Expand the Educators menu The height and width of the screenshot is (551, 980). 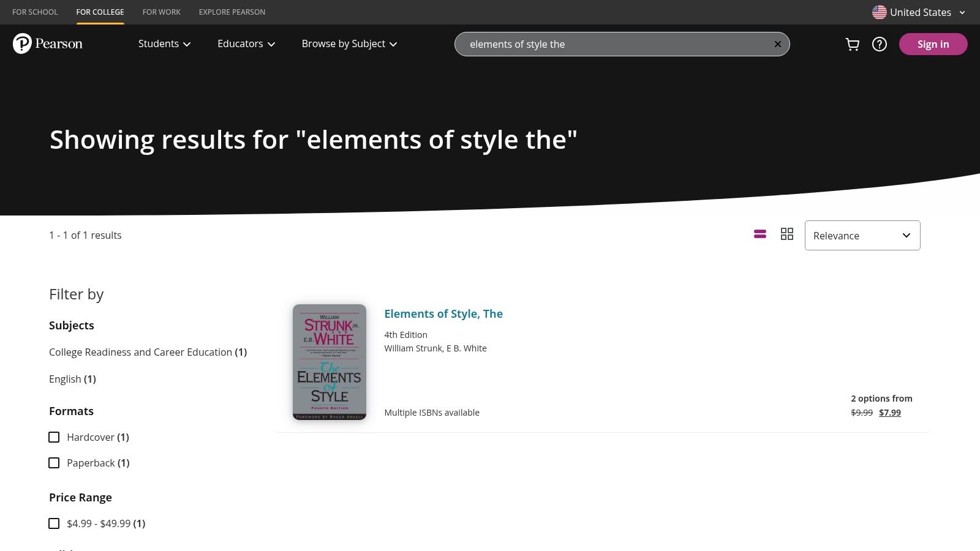coord(246,43)
